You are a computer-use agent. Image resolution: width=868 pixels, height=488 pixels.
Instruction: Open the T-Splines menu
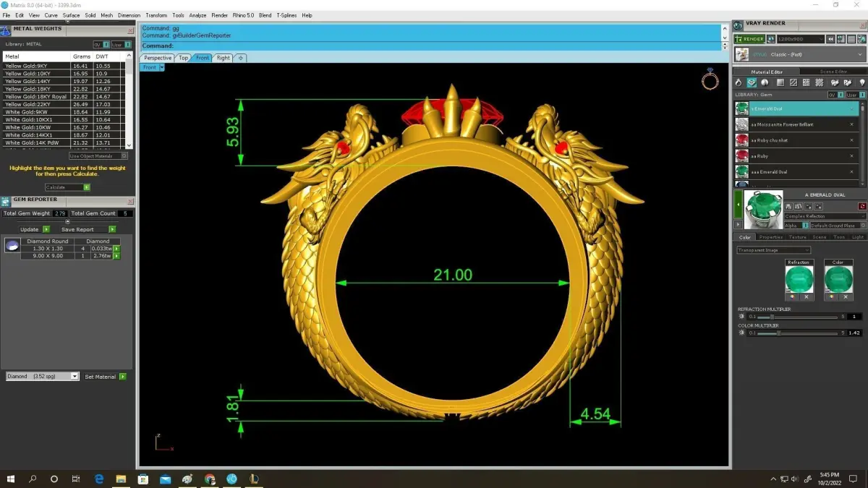285,15
